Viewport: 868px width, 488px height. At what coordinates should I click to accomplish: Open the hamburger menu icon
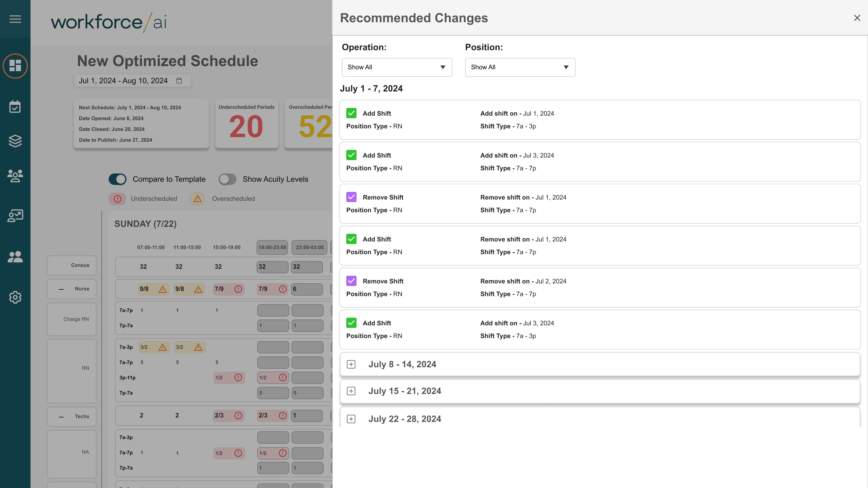click(x=15, y=19)
